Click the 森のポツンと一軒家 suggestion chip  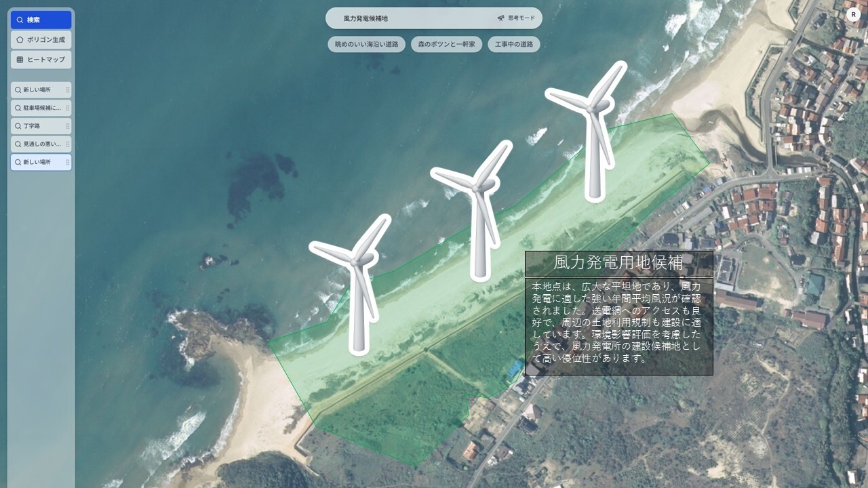446,43
